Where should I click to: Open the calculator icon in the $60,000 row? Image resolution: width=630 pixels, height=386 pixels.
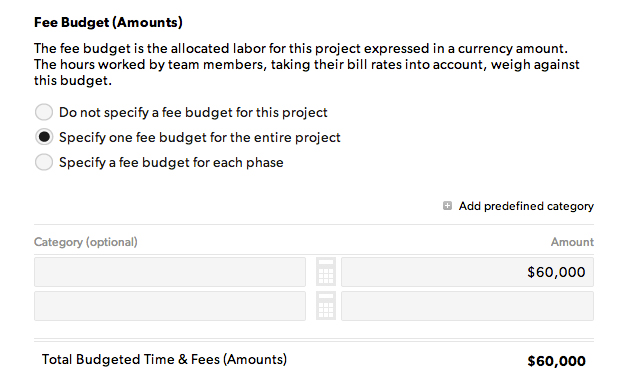[326, 272]
